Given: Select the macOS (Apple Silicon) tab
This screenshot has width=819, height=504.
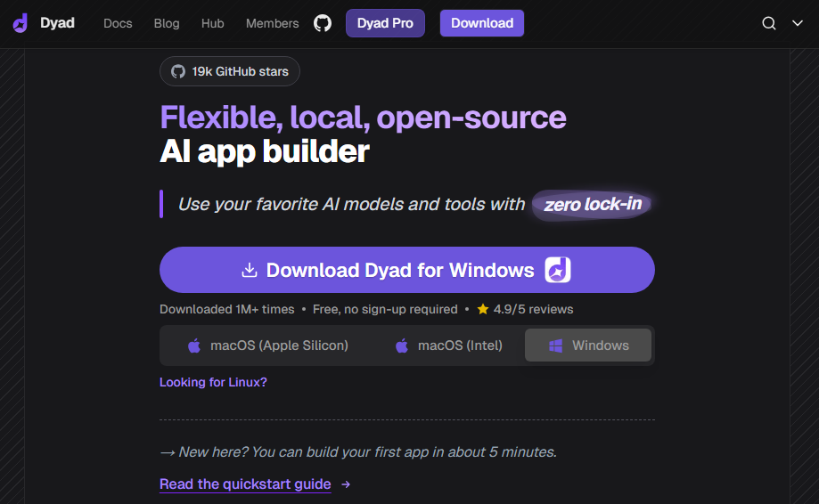Looking at the screenshot, I should [267, 345].
